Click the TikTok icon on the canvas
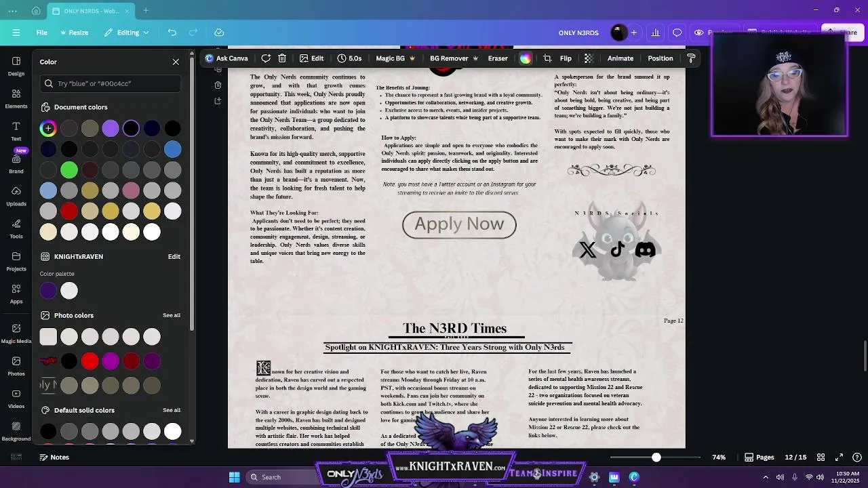 point(617,250)
